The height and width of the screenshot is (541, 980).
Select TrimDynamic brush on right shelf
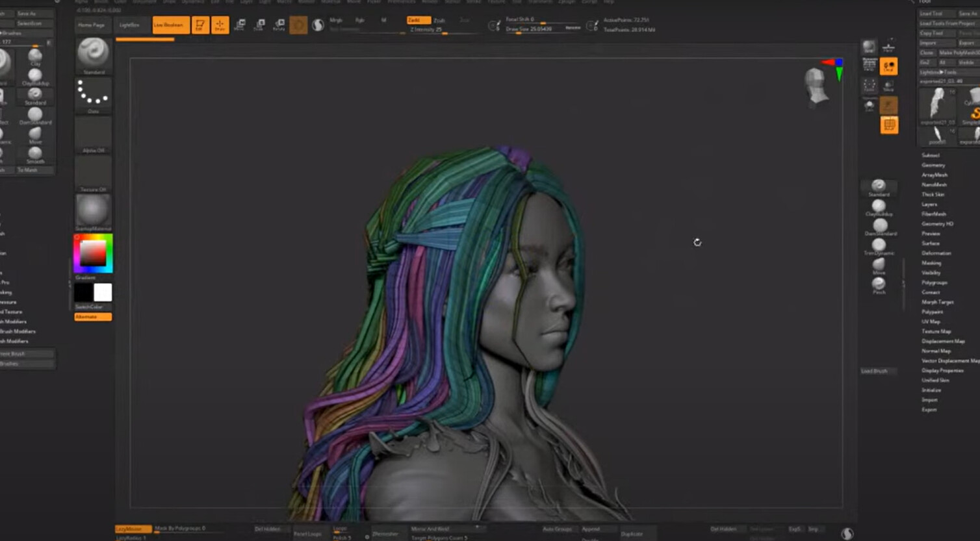click(879, 247)
